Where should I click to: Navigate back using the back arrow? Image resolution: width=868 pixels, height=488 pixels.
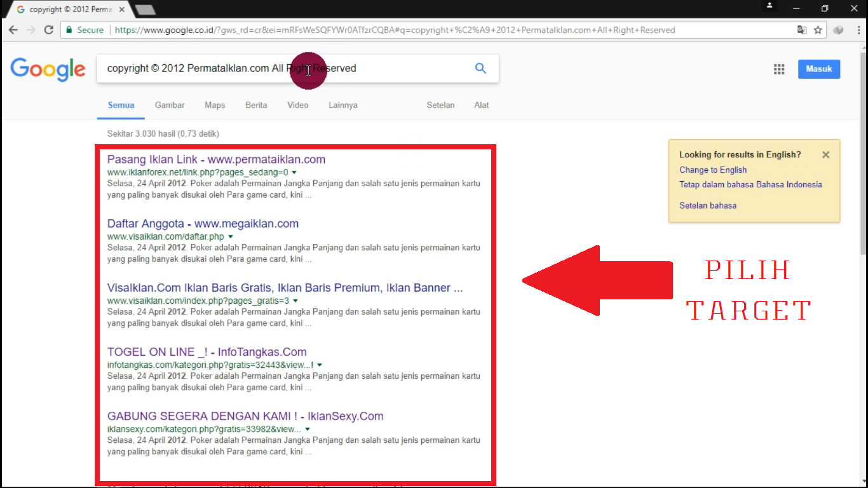13,29
